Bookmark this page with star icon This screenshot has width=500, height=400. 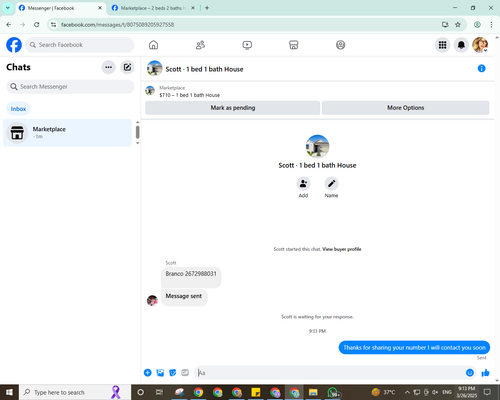point(458,25)
